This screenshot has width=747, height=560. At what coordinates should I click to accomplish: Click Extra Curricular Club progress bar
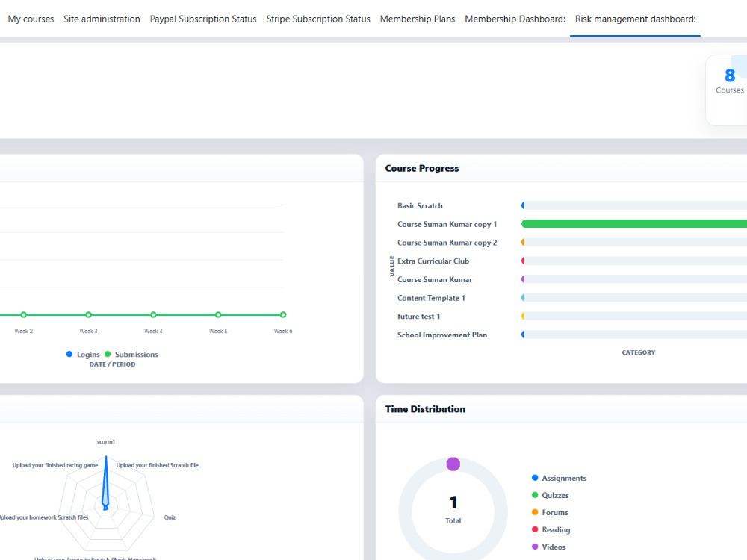[634, 261]
